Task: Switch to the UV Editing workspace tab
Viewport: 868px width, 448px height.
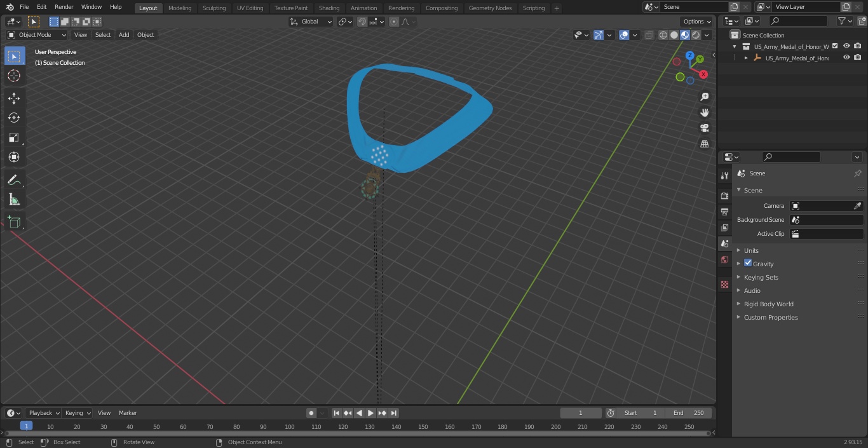Action: pos(250,8)
